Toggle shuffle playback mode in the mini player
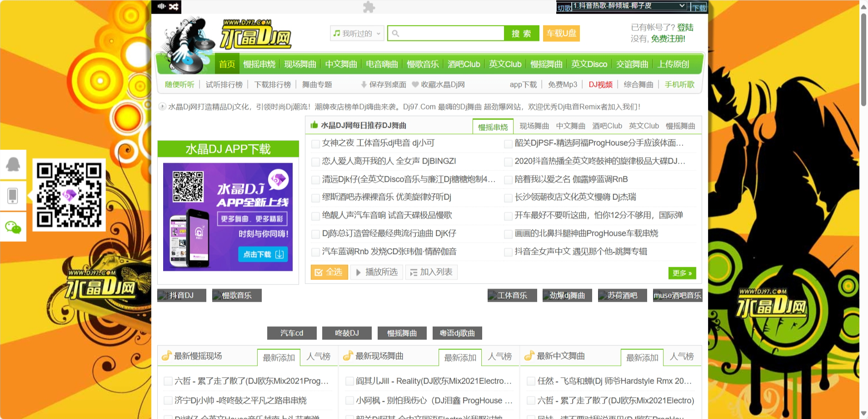This screenshot has height=419, width=868. point(174,7)
